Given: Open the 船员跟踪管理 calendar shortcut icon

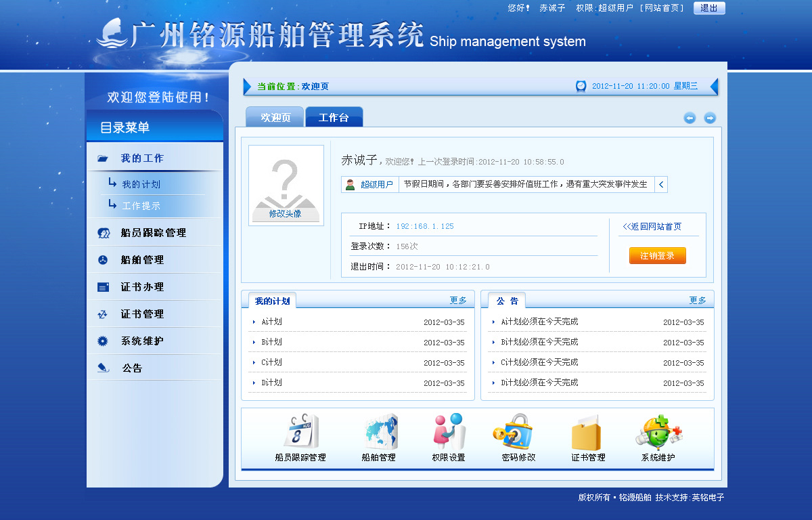Looking at the screenshot, I should [300, 431].
